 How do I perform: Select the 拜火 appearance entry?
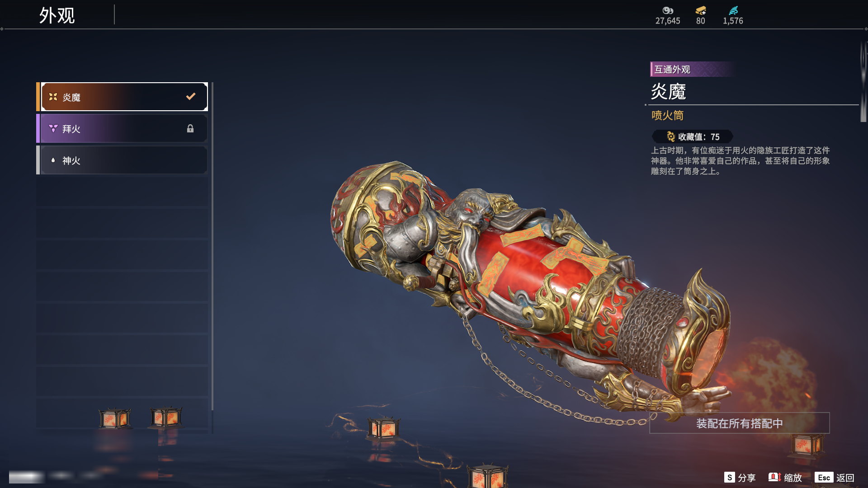click(122, 128)
